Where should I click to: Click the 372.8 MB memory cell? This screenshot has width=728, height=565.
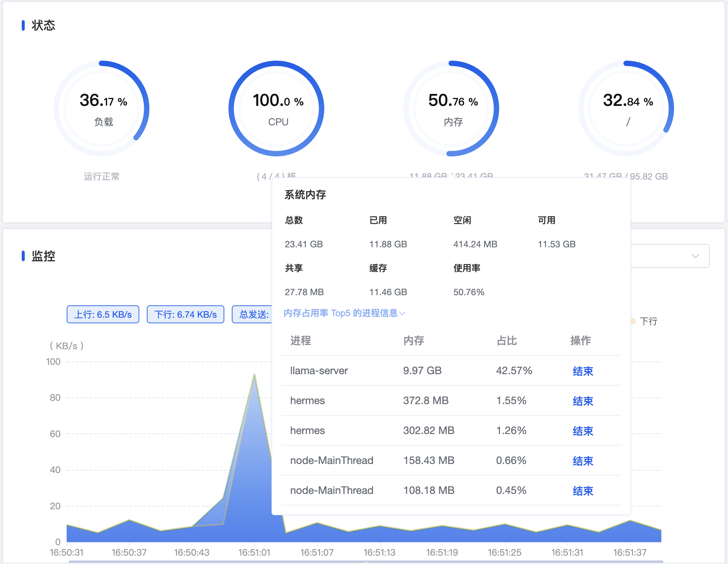coord(426,400)
